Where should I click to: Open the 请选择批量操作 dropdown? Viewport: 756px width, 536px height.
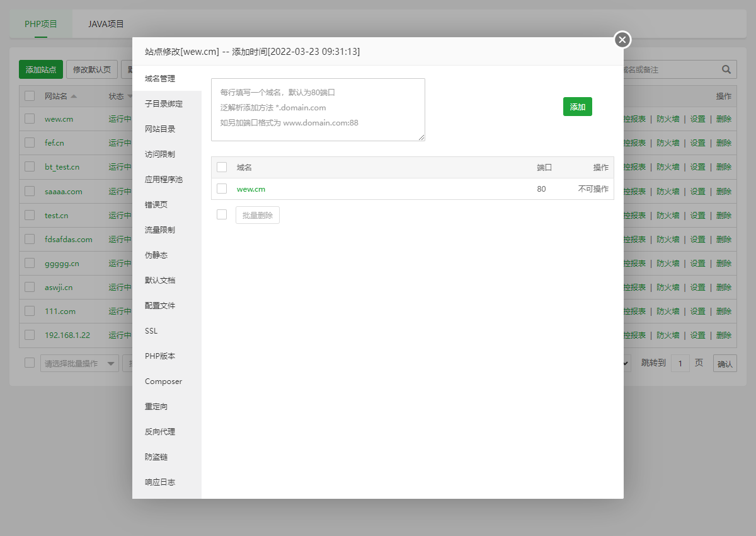pyautogui.click(x=79, y=363)
